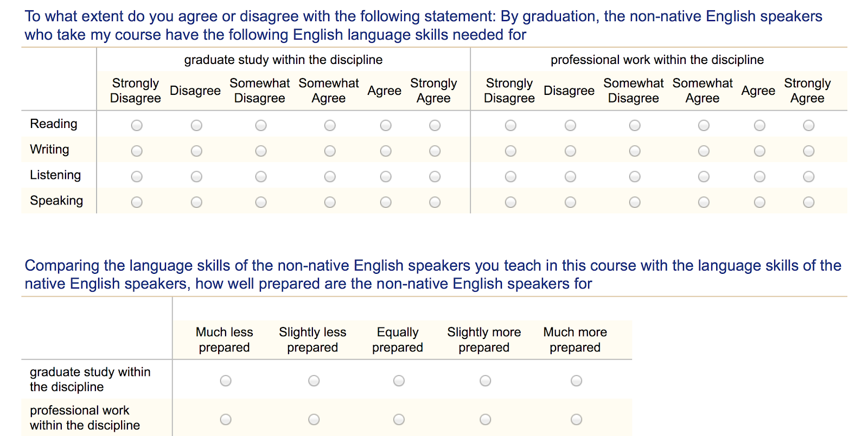Select Agree for Listening professional work

[x=759, y=176]
